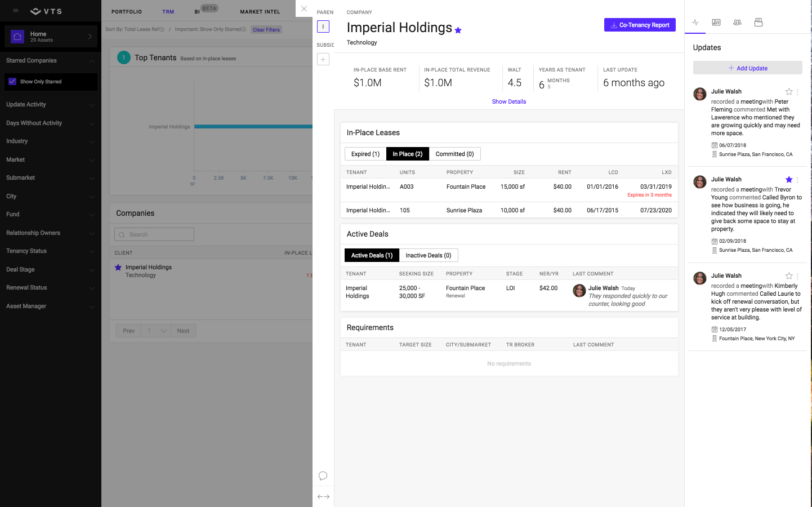
Task: Go to the Next page of companies
Action: pyautogui.click(x=183, y=331)
